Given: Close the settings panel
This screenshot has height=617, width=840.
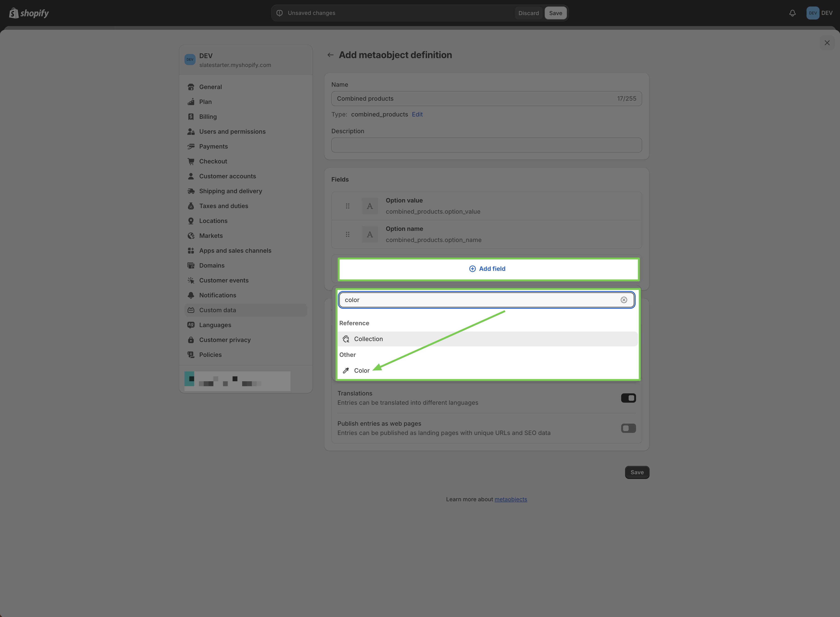Looking at the screenshot, I should (x=827, y=43).
